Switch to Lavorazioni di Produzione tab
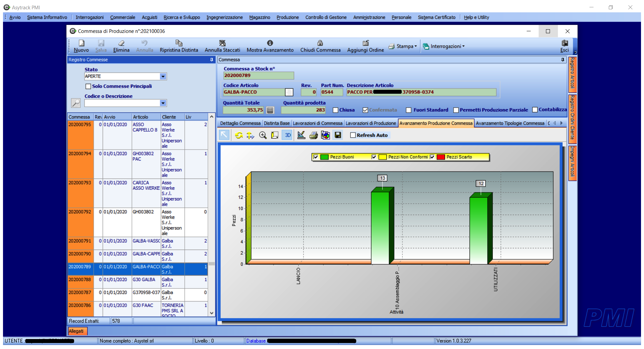Screen dimensions: 644x349 pos(371,123)
